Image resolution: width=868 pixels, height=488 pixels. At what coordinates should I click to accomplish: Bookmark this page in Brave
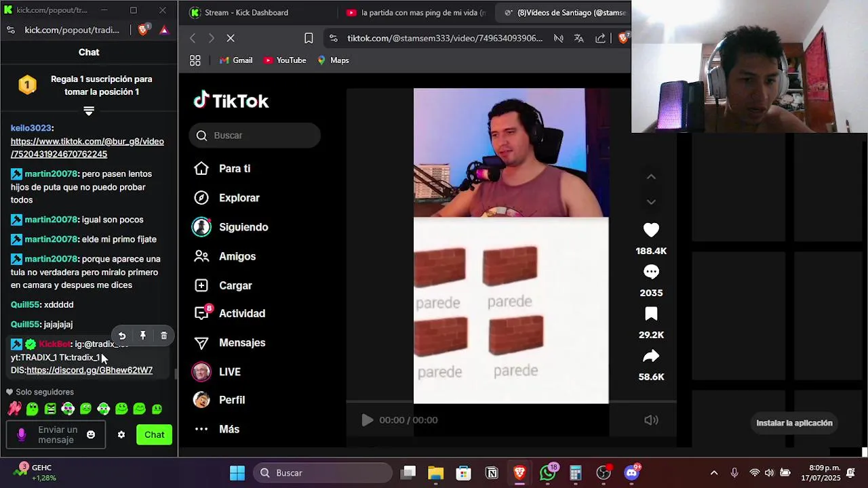point(309,39)
